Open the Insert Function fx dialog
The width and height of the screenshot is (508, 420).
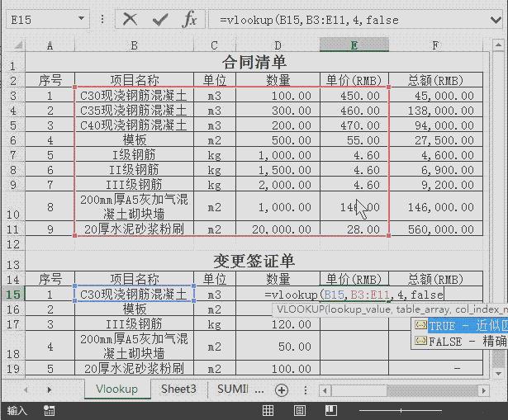(x=189, y=20)
